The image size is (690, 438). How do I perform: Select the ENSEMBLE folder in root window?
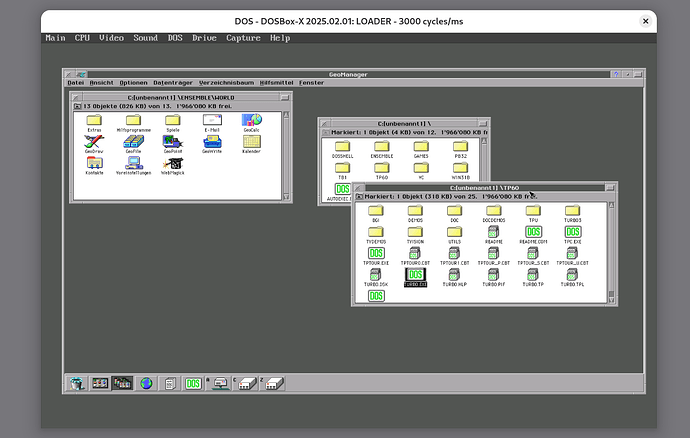tap(382, 147)
